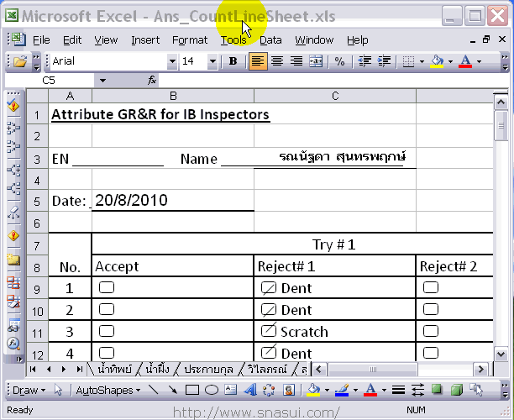Viewport: 514px width, 420px height.
Task: Insert WordArt from the Drawing toolbar
Action: click(x=250, y=390)
